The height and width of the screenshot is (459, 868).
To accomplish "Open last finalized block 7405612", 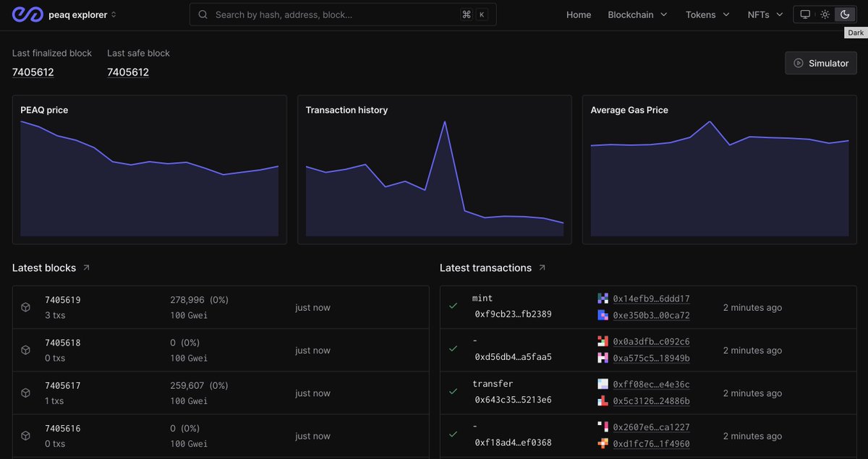I will pyautogui.click(x=33, y=72).
